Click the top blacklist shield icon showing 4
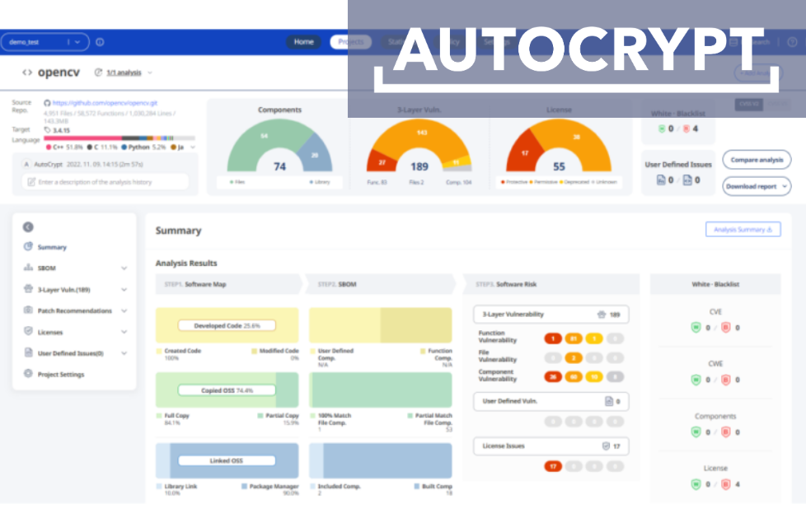Image resolution: width=806 pixels, height=532 pixels. pyautogui.click(x=687, y=129)
